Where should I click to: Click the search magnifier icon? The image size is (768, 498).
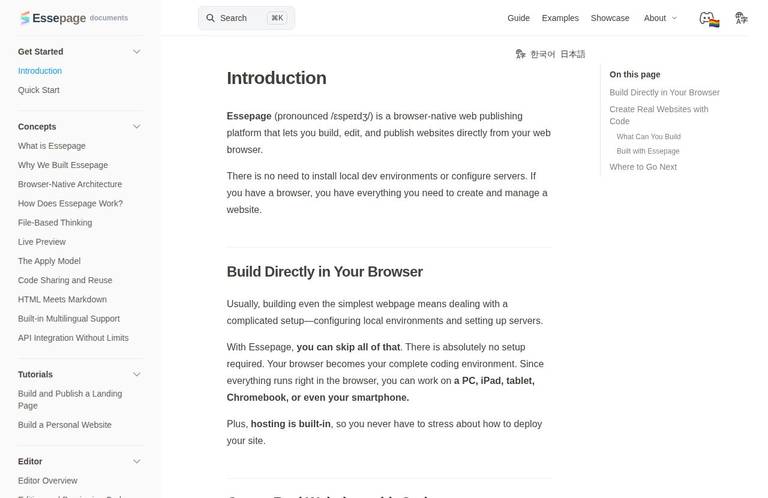pos(210,18)
